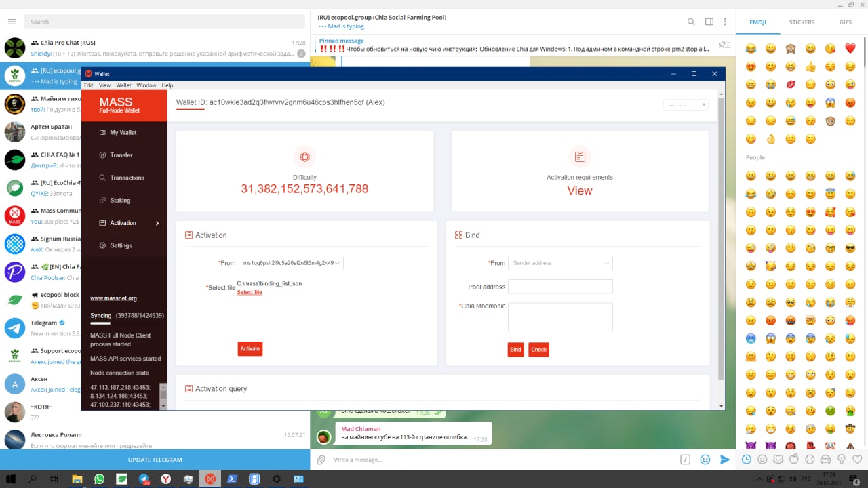Click Pool address input field

click(x=560, y=287)
